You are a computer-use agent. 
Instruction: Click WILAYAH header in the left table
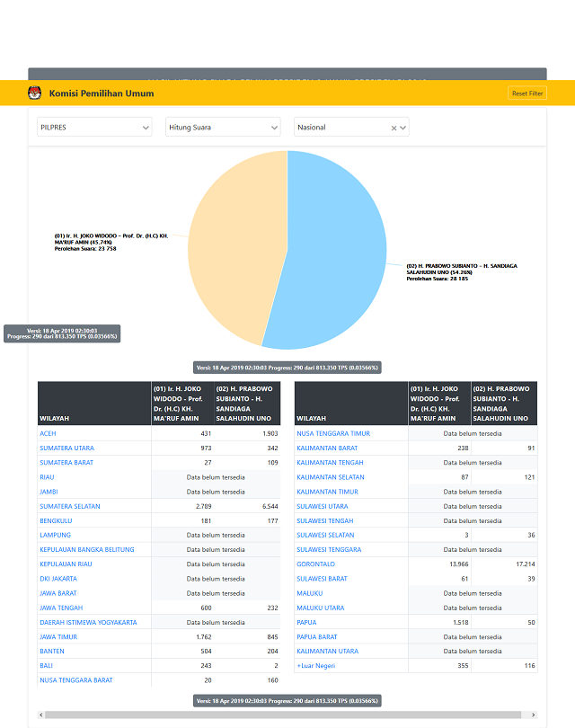point(55,418)
